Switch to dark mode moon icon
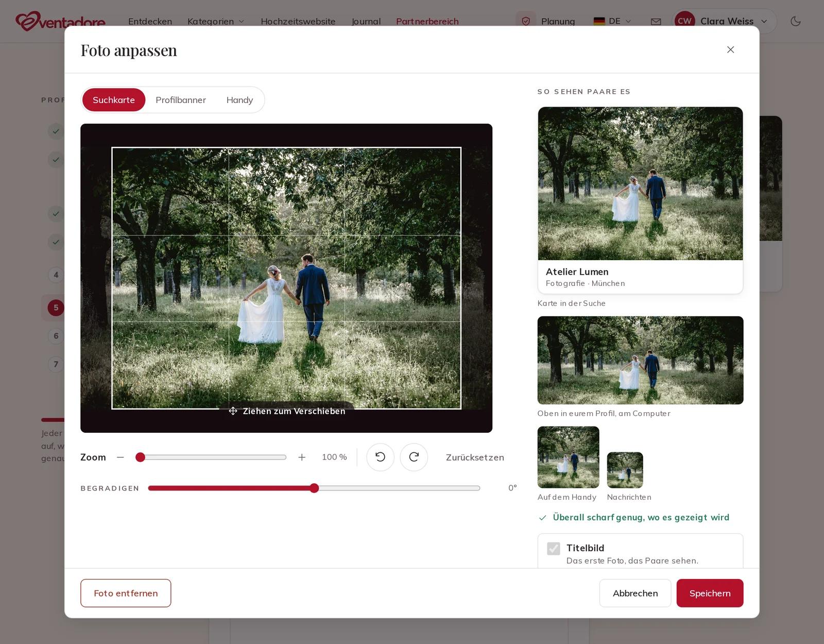Viewport: 824px width, 644px height. coord(796,21)
